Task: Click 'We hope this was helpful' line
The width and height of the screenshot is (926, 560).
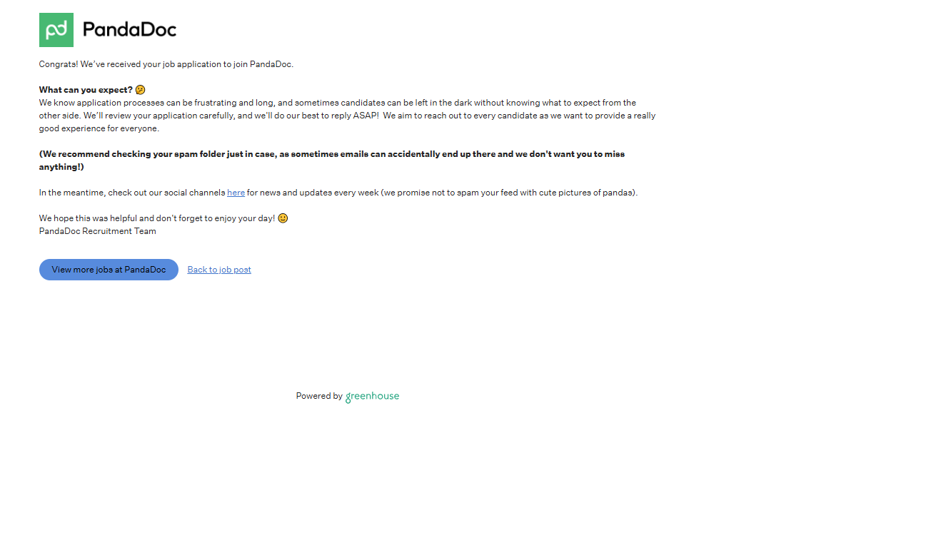Action: 157,218
